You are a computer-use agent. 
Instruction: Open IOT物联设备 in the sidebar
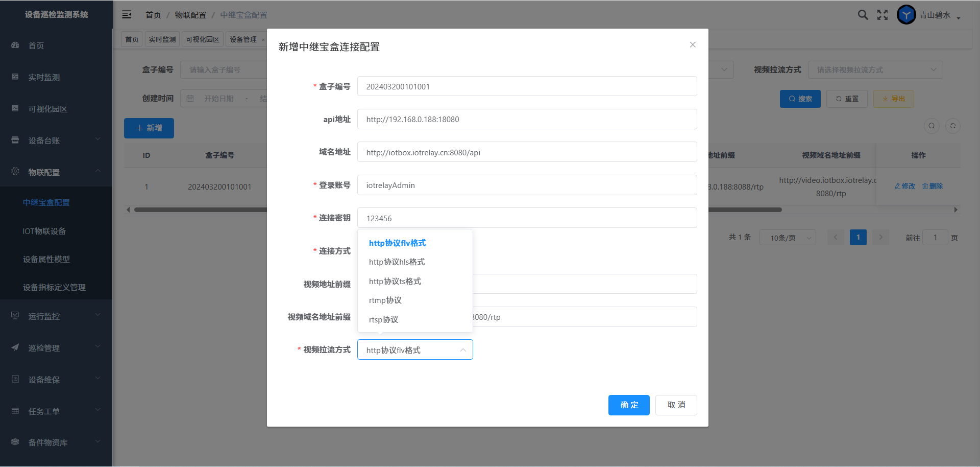pyautogui.click(x=44, y=231)
